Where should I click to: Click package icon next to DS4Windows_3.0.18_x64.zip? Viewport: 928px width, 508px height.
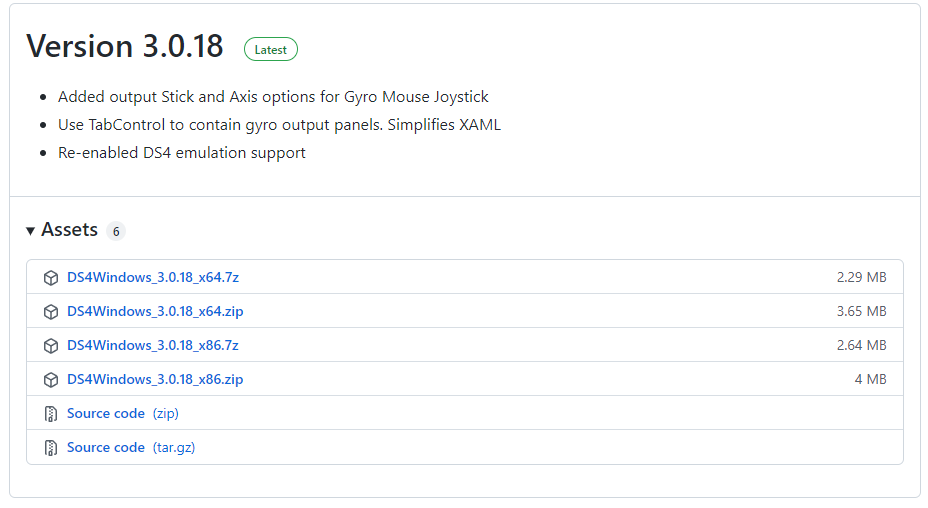coord(51,312)
